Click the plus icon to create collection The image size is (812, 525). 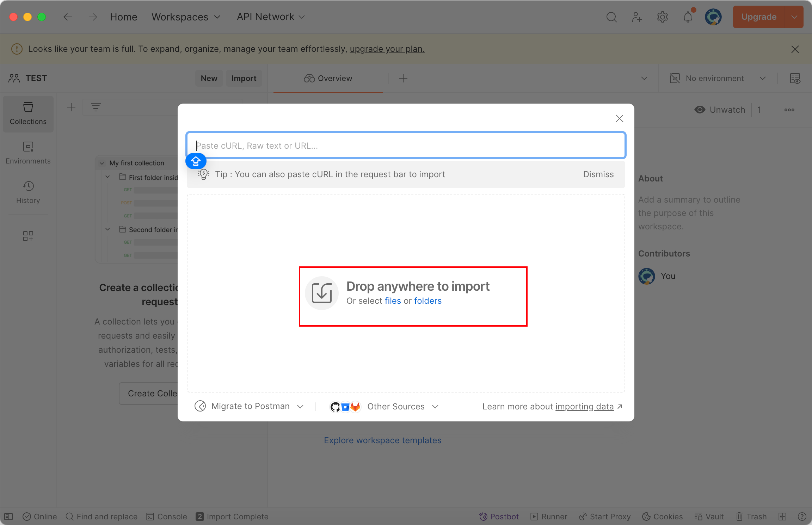tap(71, 107)
